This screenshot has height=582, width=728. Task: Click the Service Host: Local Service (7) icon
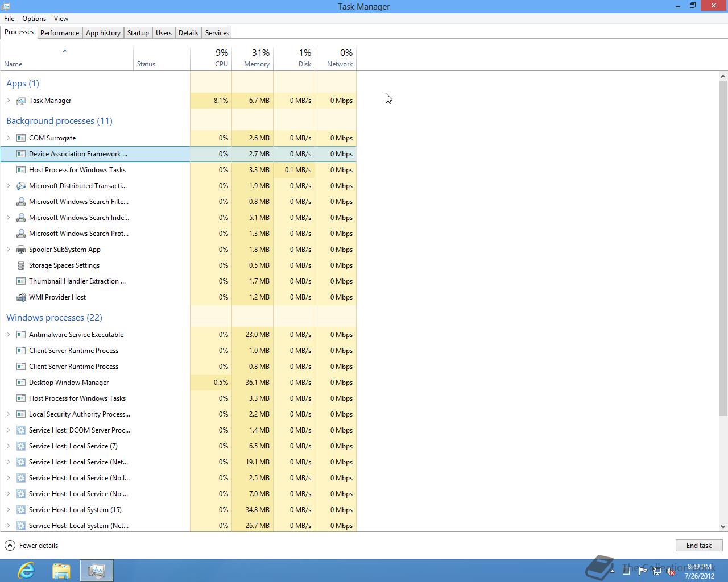(21, 446)
